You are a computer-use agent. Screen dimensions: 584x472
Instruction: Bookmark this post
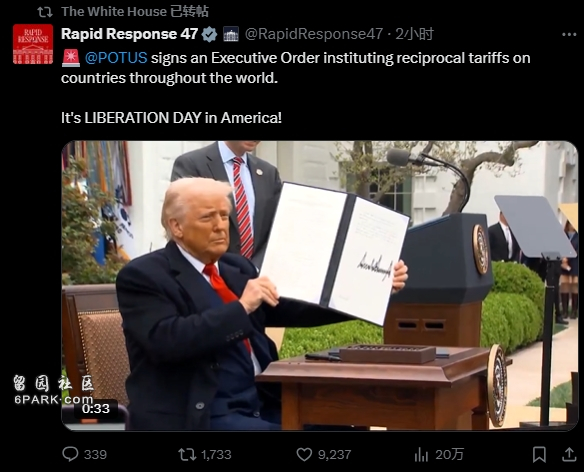tap(539, 454)
